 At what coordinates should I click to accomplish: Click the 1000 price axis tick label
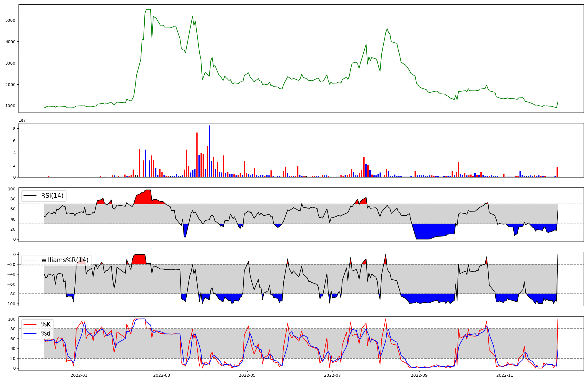(11, 106)
